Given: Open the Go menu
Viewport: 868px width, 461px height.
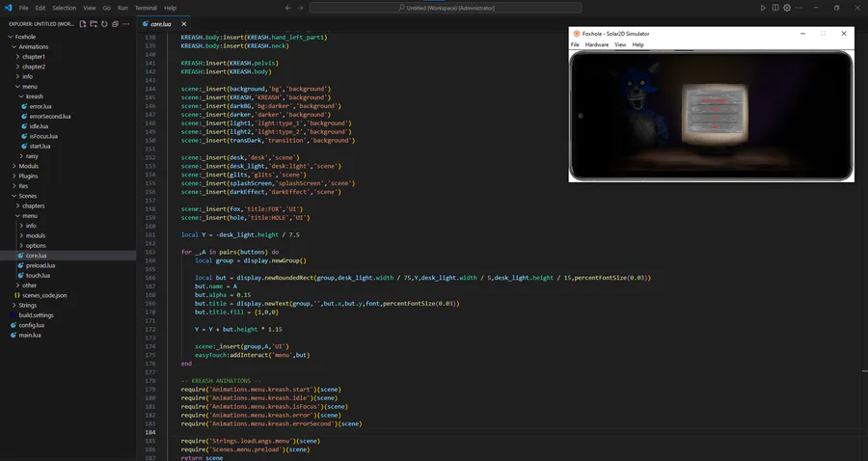Looking at the screenshot, I should 106,8.
